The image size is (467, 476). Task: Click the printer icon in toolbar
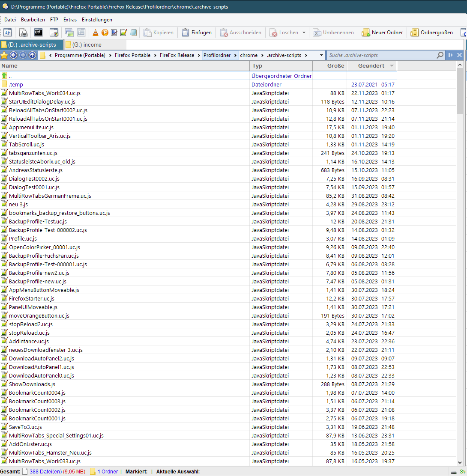tap(24, 33)
